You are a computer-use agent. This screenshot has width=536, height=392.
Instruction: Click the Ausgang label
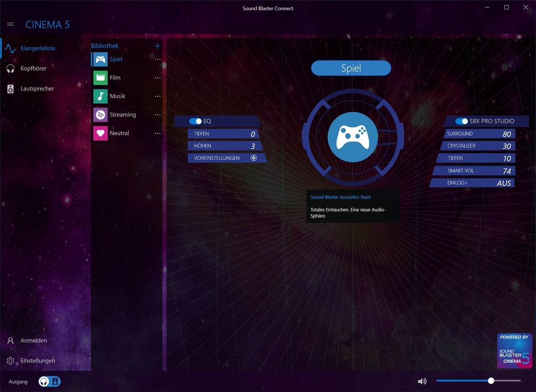pos(18,382)
